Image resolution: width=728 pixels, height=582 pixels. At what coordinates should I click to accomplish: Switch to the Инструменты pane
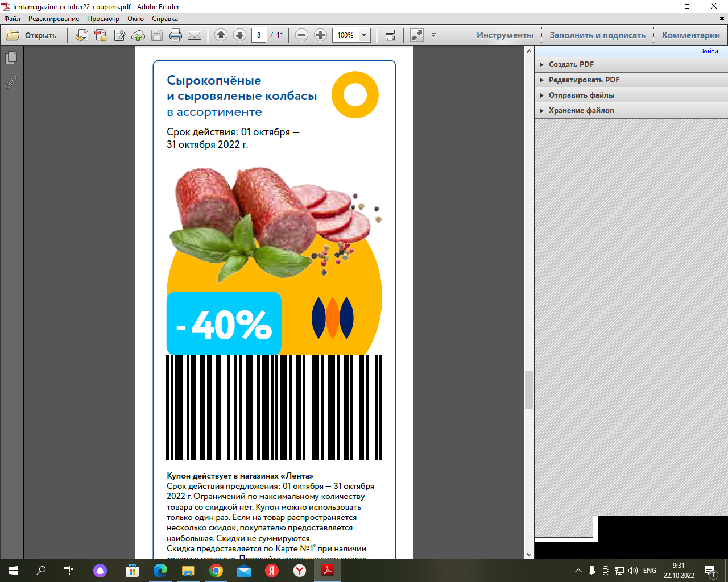505,35
